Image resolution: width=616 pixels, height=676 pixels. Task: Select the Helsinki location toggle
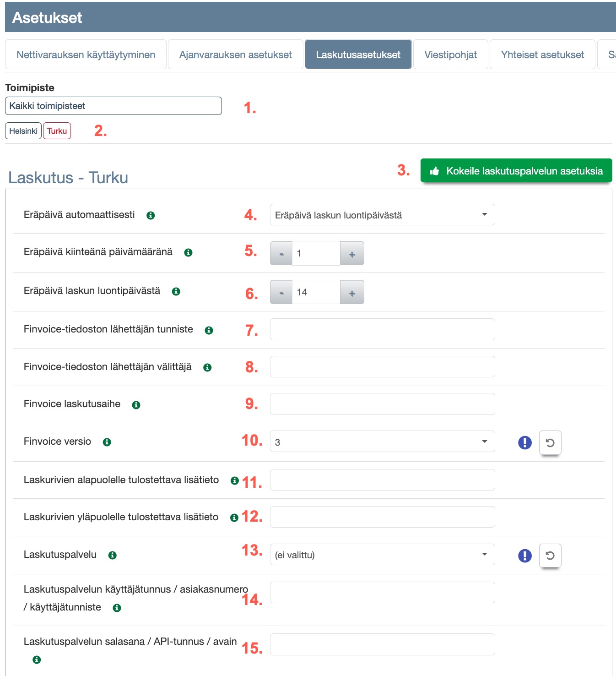23,131
